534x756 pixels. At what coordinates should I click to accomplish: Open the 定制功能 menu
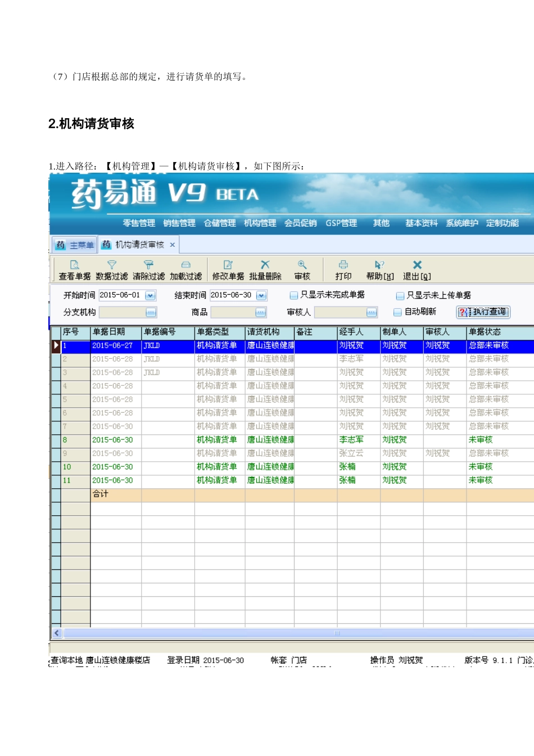click(503, 223)
